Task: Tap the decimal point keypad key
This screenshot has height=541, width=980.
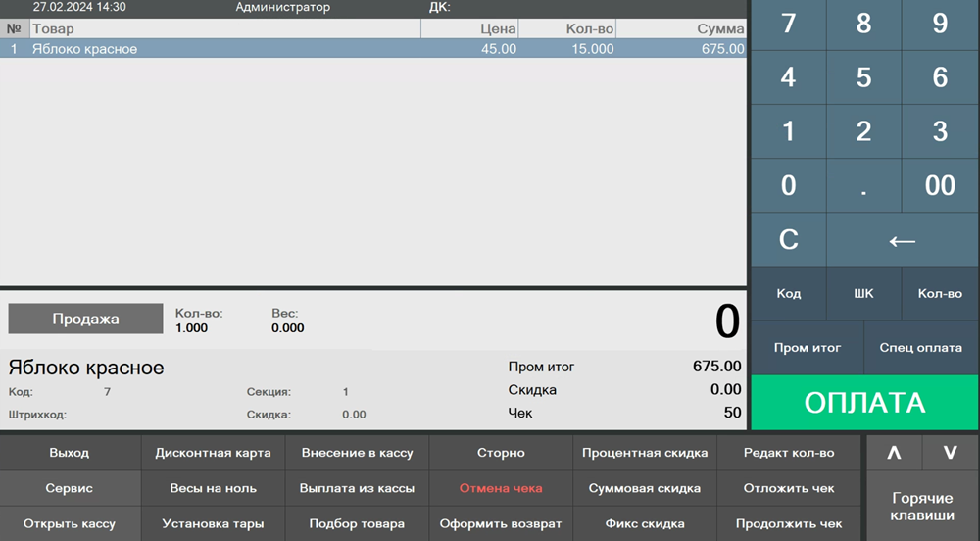Action: click(x=863, y=185)
